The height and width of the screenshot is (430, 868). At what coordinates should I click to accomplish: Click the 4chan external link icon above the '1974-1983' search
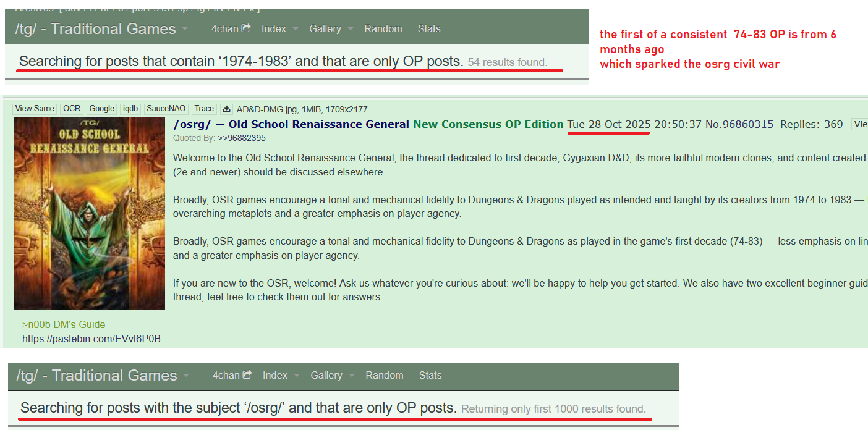(246, 28)
